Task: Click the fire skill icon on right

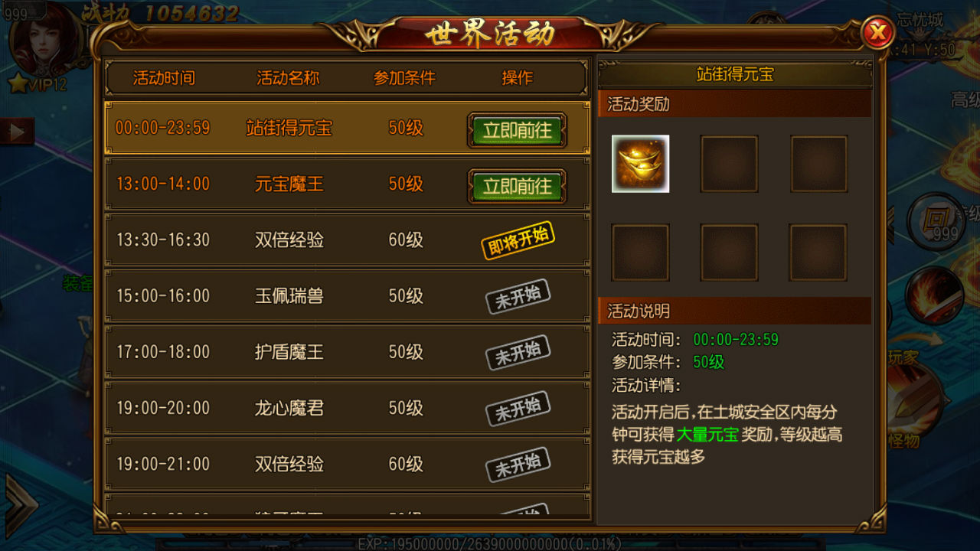Action: click(x=934, y=295)
